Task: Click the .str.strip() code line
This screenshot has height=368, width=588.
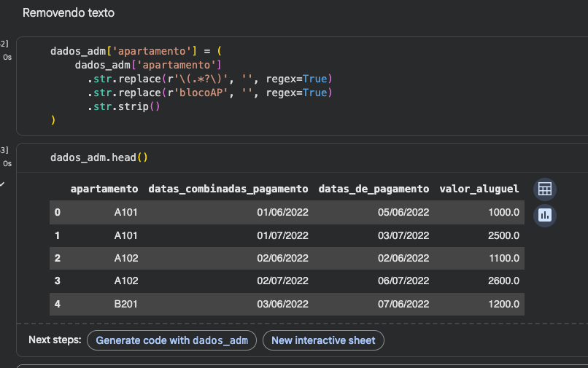Action: tap(123, 106)
